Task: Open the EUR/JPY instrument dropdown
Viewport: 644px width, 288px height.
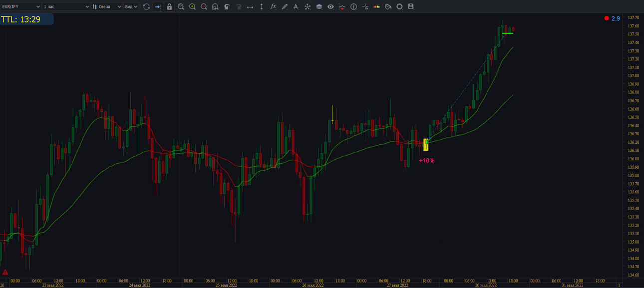Action: click(21, 6)
